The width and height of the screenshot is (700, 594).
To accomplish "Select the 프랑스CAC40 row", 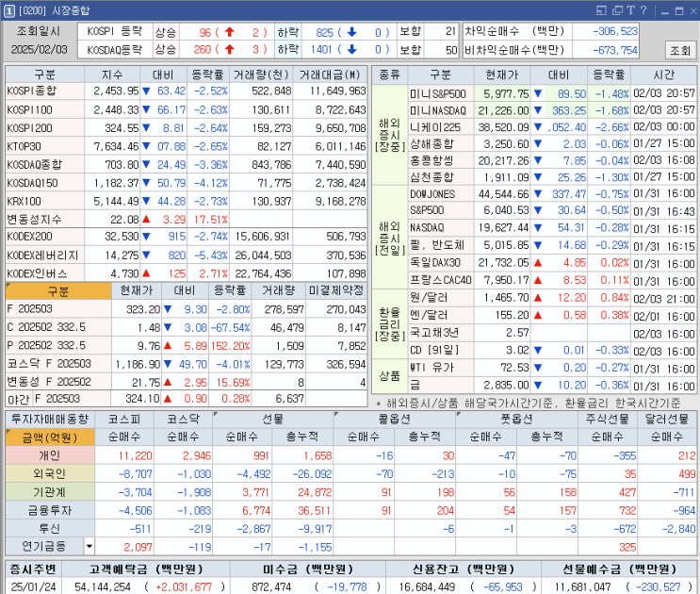I will coord(552,280).
